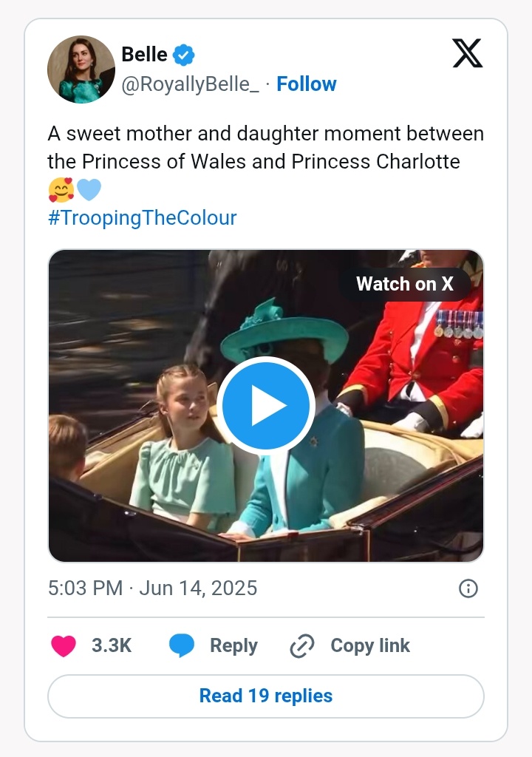This screenshot has width=532, height=757.
Task: Click the blue verified badge
Action: coord(183,55)
